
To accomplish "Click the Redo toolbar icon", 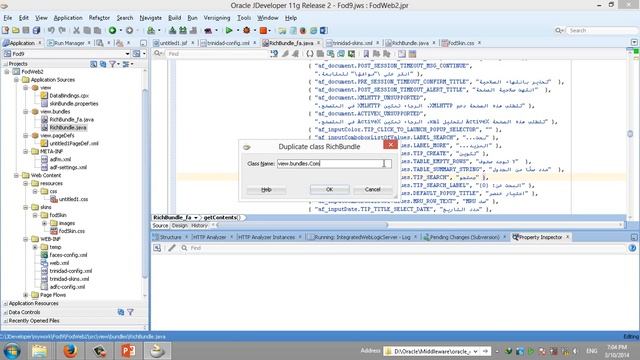I will click(62, 31).
